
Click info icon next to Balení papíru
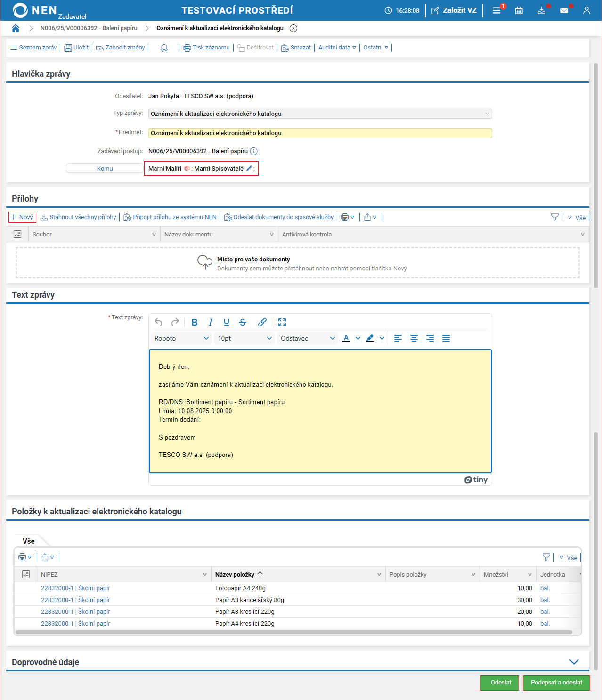coord(254,151)
